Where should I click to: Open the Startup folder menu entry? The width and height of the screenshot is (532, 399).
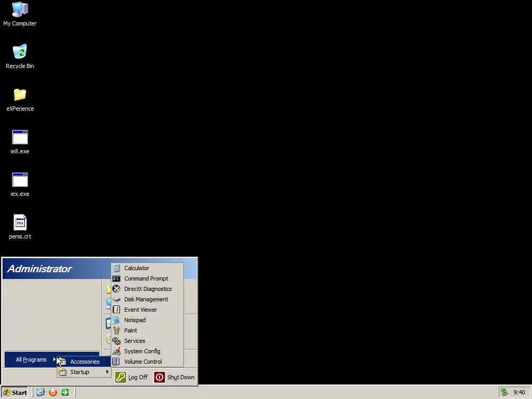(84, 372)
